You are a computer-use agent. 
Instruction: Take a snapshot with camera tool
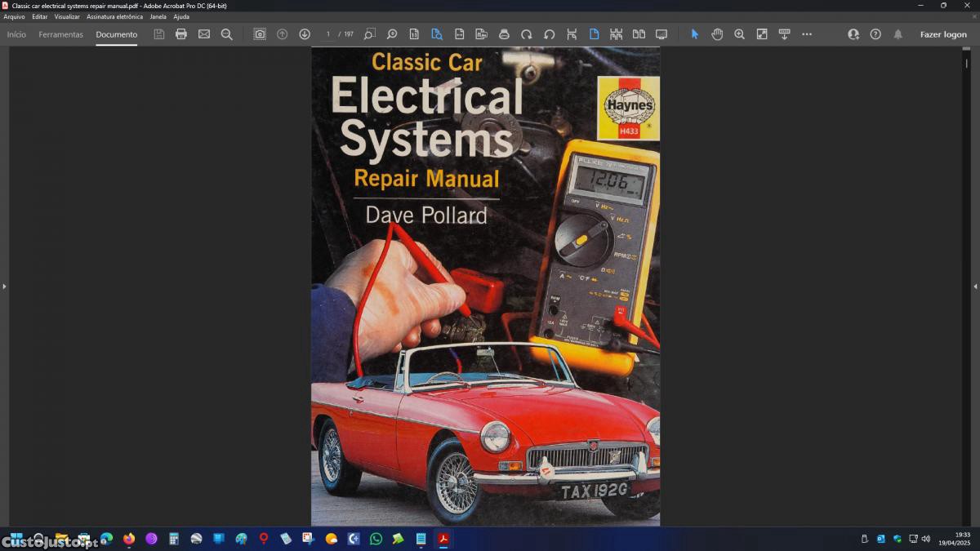click(260, 34)
